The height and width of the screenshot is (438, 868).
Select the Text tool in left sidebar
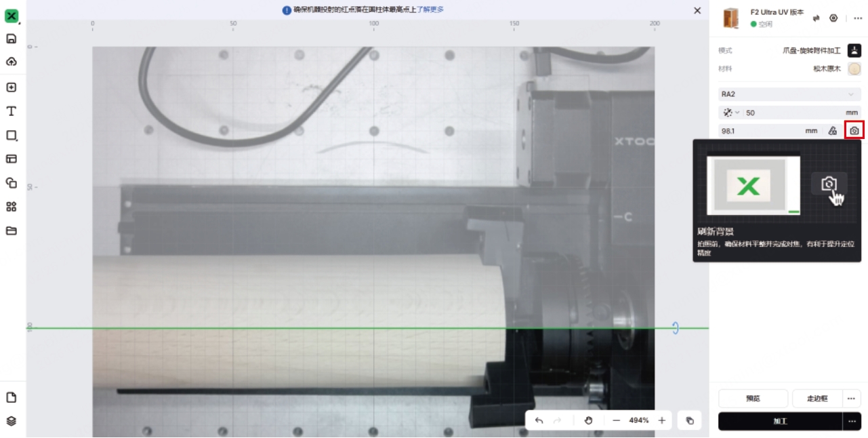click(11, 111)
